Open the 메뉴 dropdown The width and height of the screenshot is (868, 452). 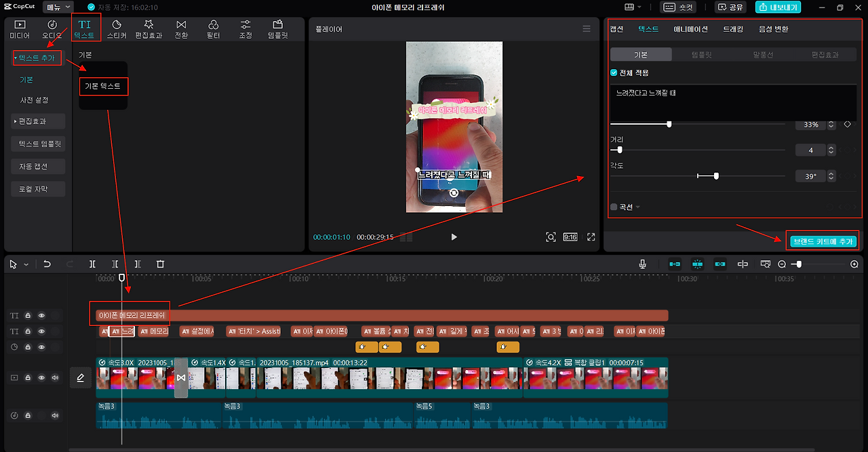[58, 7]
